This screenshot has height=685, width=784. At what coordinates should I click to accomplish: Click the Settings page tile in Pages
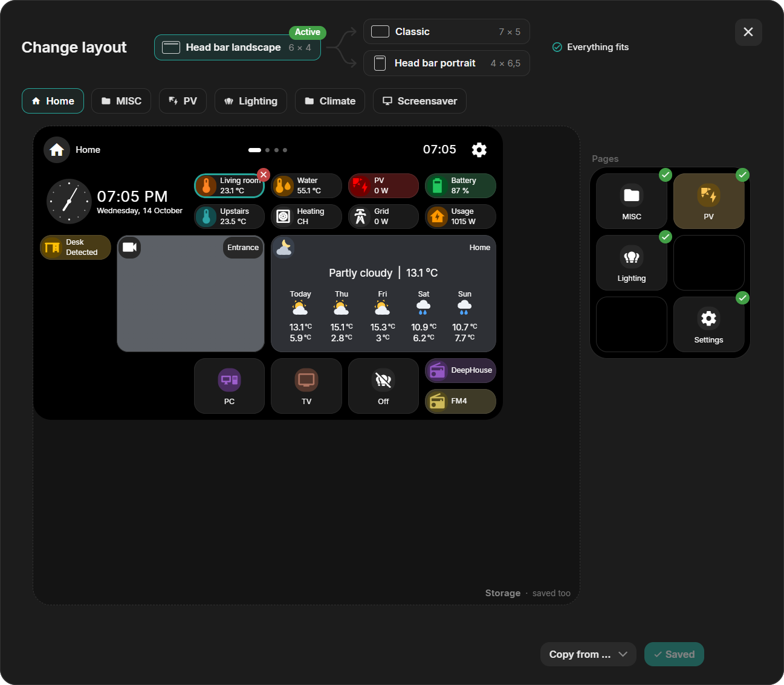709,324
